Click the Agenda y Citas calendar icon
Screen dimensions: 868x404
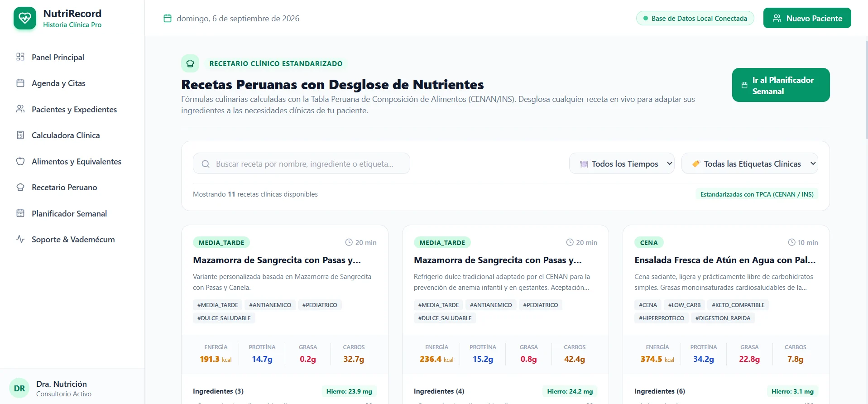(x=20, y=83)
